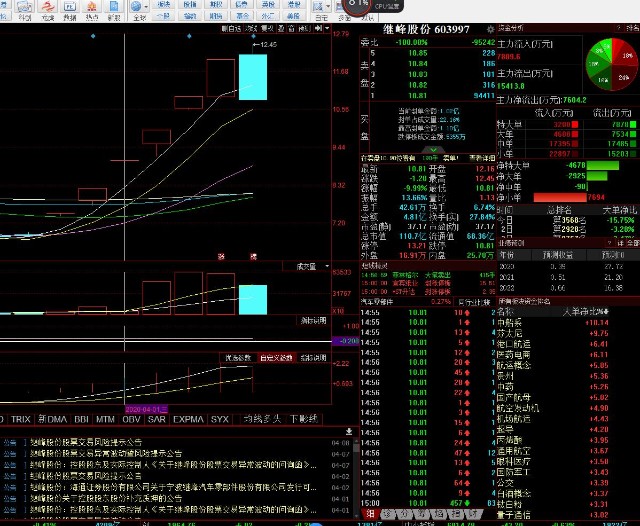The height and width of the screenshot is (526, 640).
Task: Select the 下影线 tab
Action: 304,419
